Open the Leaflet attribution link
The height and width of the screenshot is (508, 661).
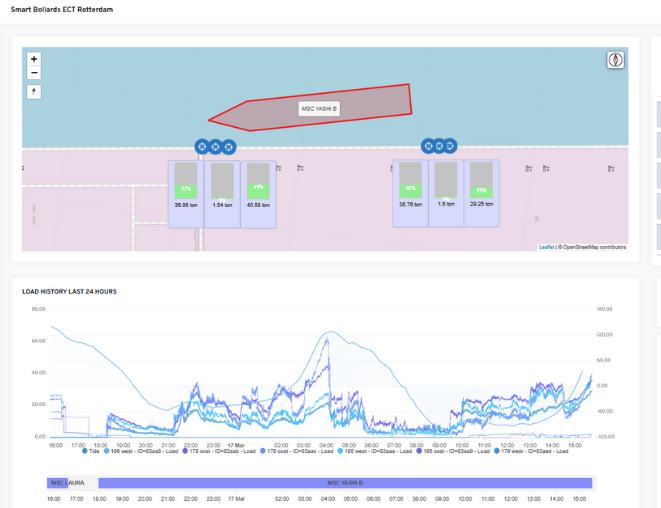click(x=546, y=246)
